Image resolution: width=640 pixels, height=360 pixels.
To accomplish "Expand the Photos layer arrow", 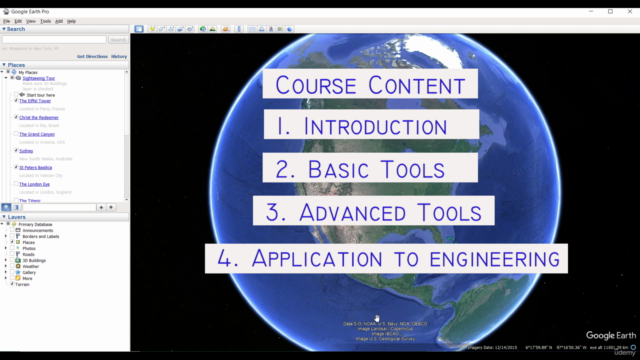I will pos(6,248).
